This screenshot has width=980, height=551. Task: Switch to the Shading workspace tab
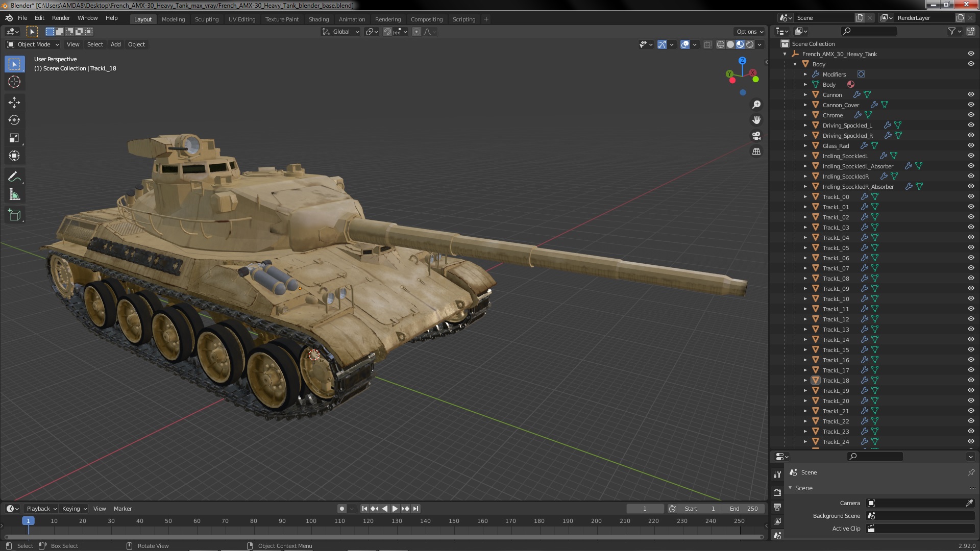tap(318, 19)
